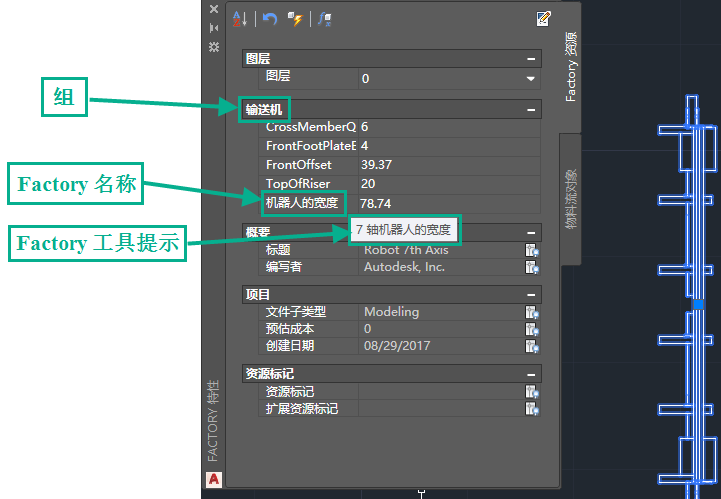Select the 文件子类型 property label
The image size is (721, 499).
point(296,312)
